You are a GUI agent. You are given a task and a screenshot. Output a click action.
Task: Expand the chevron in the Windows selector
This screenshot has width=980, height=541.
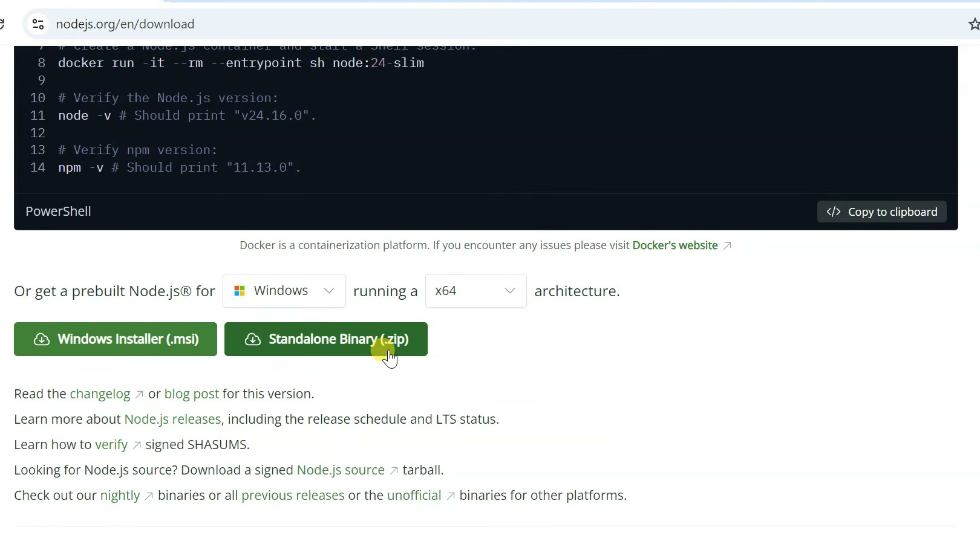(x=329, y=291)
